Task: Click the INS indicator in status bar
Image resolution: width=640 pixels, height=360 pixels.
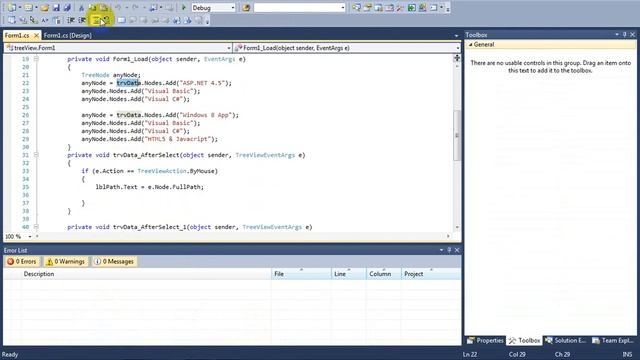Action: pyautogui.click(x=627, y=354)
